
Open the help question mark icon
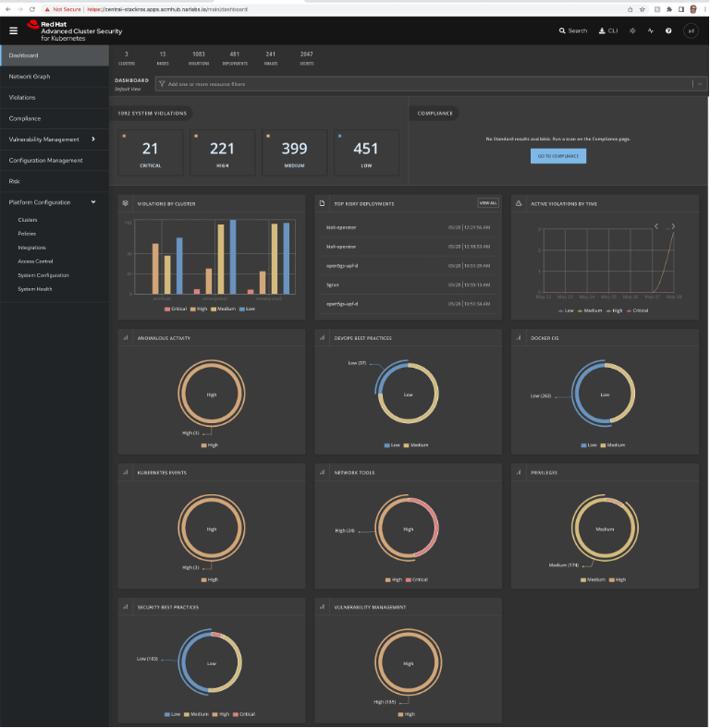pos(668,30)
